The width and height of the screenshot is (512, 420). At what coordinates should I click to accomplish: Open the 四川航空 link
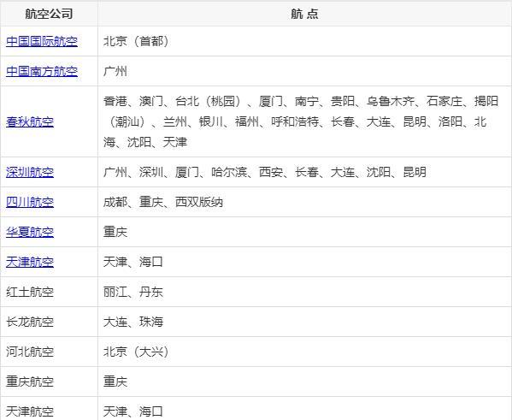coord(30,203)
